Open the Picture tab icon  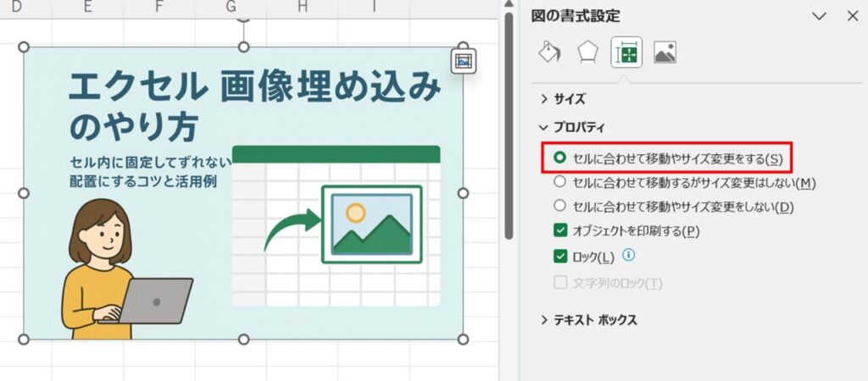(x=665, y=52)
